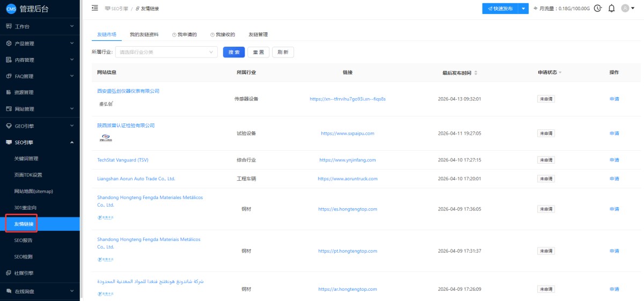Switch to the 友链管理 tab
Screen dimensions: 644x301
[258, 34]
